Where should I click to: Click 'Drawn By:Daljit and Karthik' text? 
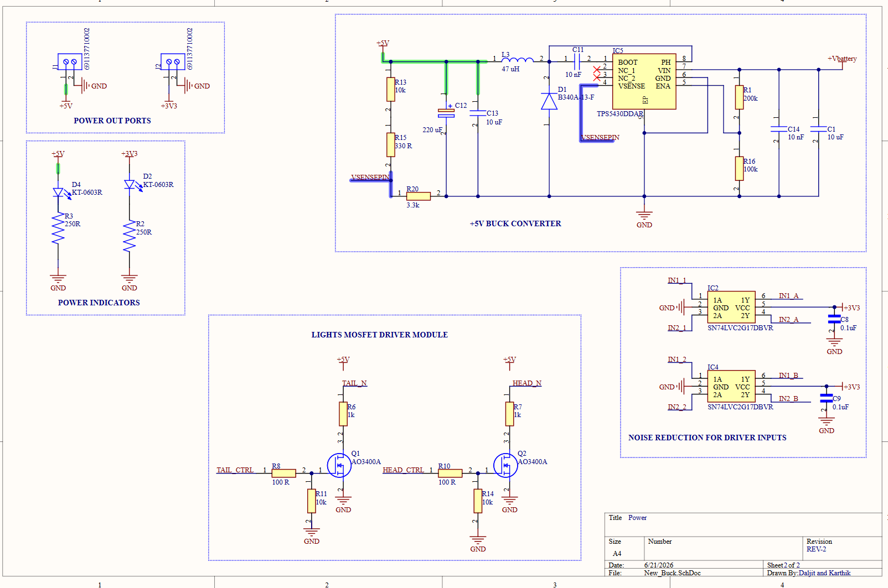tap(809, 573)
